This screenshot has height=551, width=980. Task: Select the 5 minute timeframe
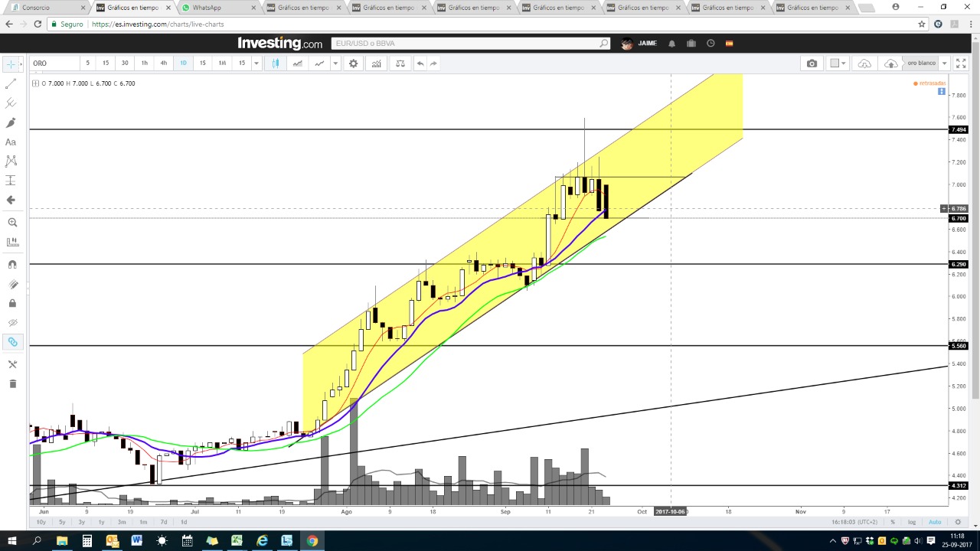pyautogui.click(x=87, y=64)
